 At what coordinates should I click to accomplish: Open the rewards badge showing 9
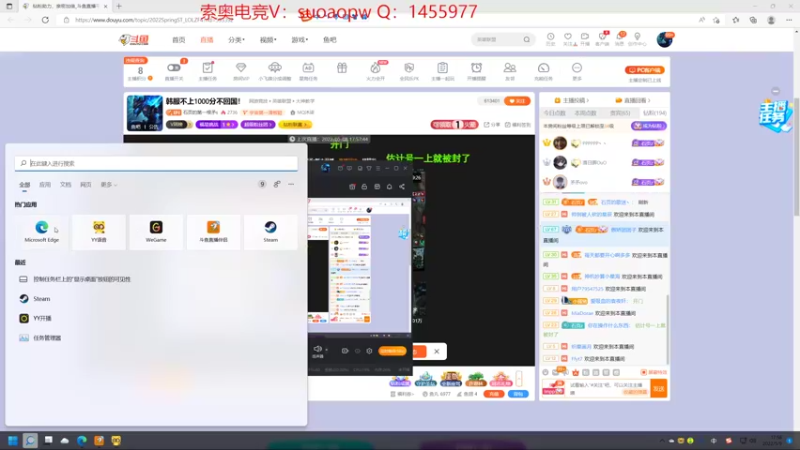click(x=262, y=184)
